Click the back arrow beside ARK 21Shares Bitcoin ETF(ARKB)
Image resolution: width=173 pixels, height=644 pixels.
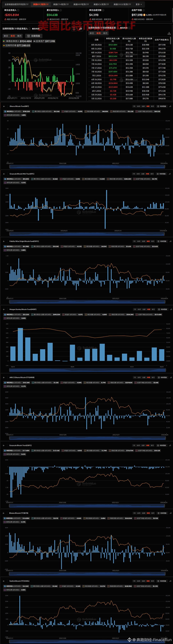4,377
